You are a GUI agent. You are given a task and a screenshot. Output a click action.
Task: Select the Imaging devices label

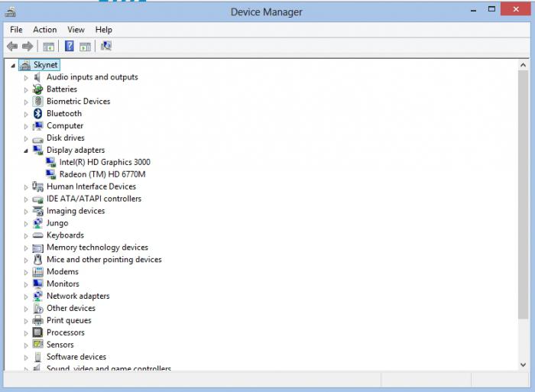tap(76, 211)
